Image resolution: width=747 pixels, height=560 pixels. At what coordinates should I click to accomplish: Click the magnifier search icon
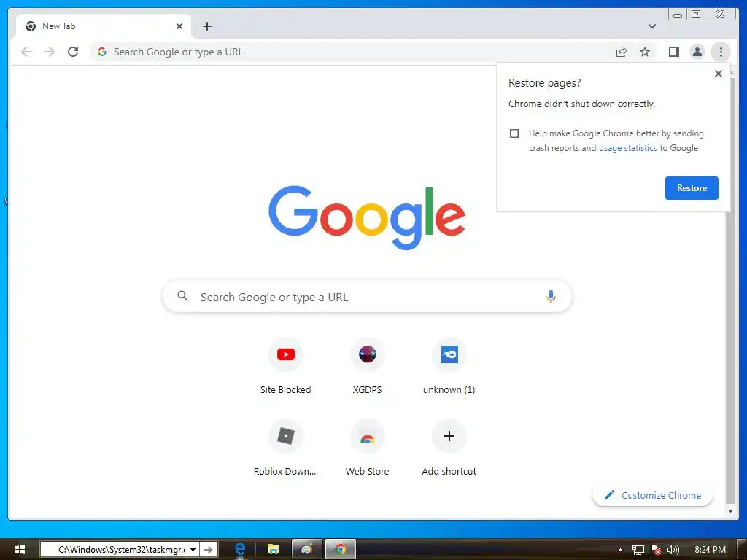pyautogui.click(x=182, y=296)
